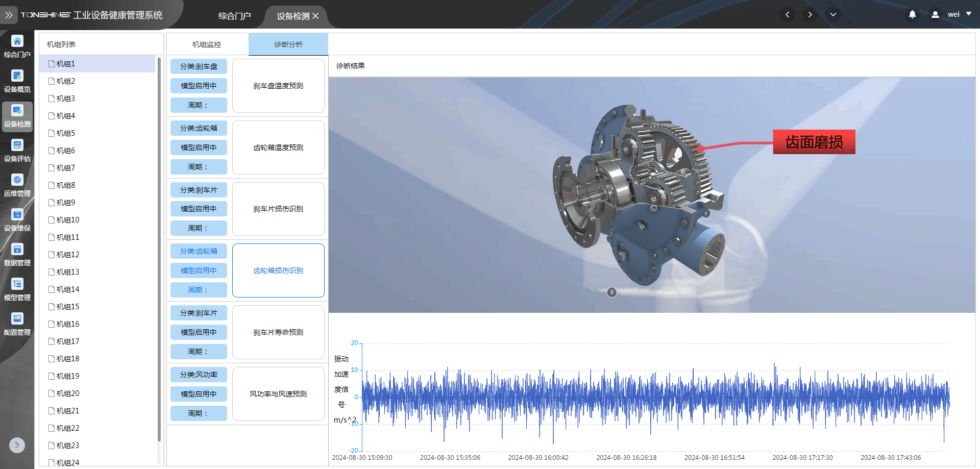Open 数据管理 in the sidebar
980x469 pixels.
[x=17, y=250]
